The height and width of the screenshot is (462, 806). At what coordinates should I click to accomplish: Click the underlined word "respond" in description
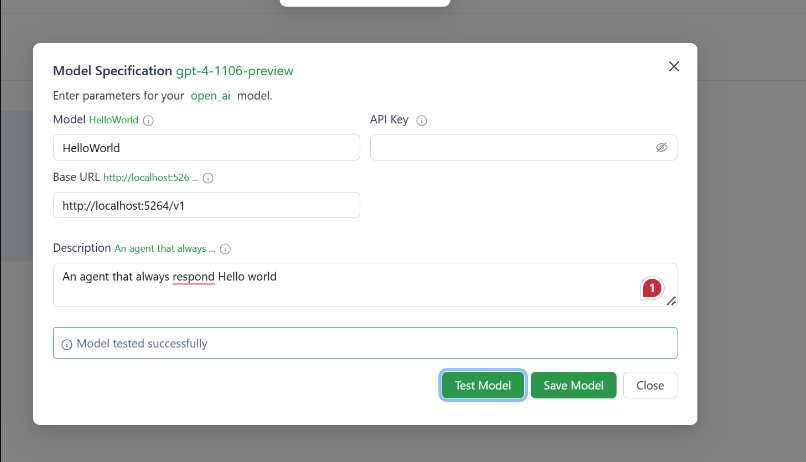point(193,276)
